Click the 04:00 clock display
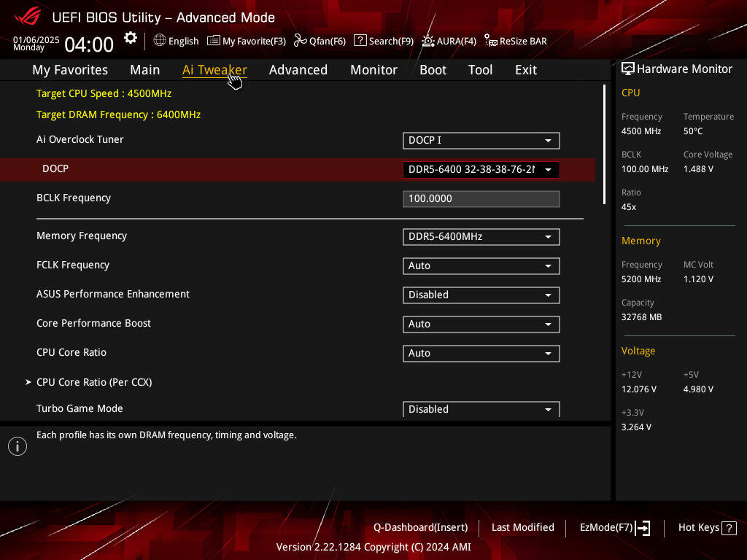The height and width of the screenshot is (560, 747). (x=89, y=44)
